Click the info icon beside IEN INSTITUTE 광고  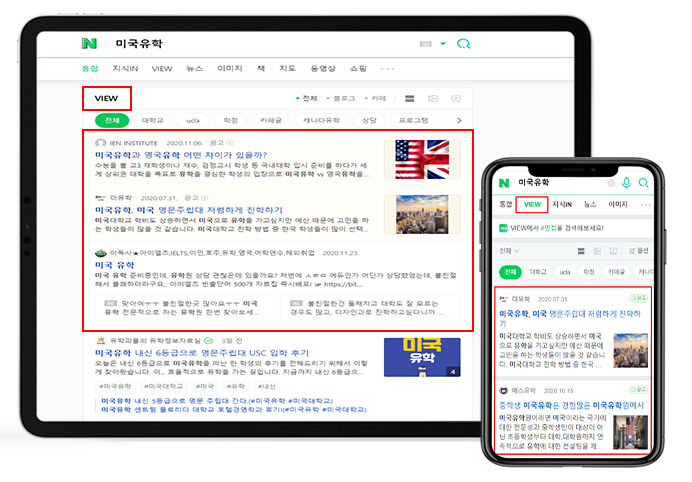tap(230, 143)
